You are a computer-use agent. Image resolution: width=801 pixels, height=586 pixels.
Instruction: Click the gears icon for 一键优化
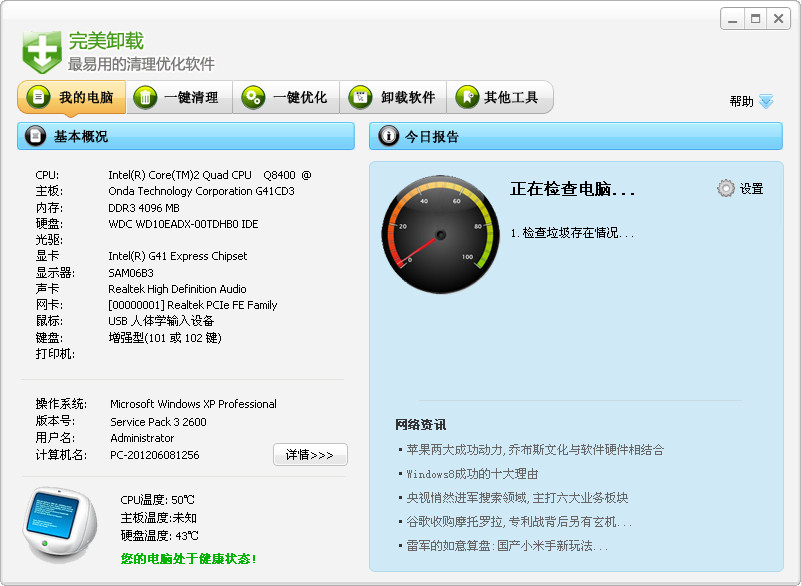[x=253, y=97]
